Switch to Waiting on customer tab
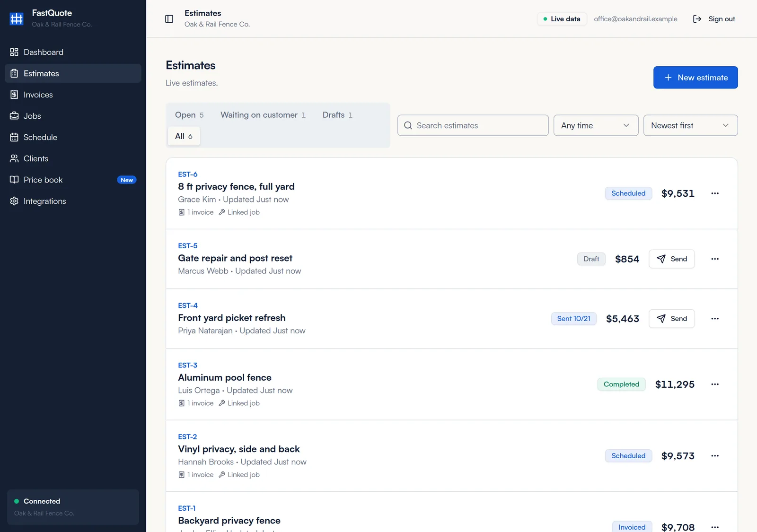 coord(263,115)
